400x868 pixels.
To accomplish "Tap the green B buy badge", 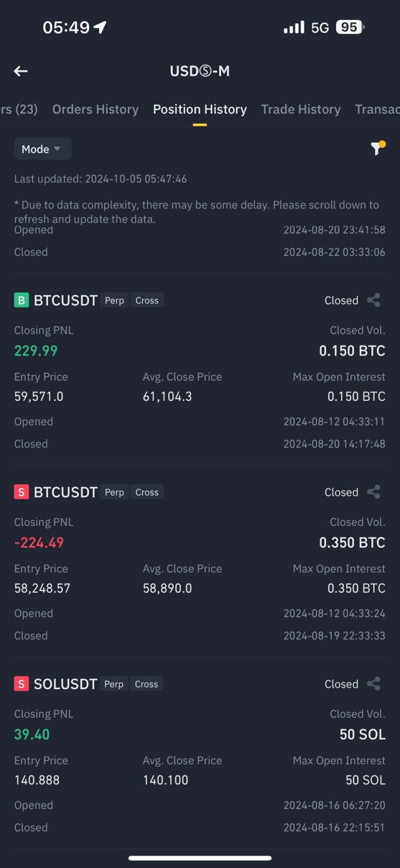I will coord(21,300).
